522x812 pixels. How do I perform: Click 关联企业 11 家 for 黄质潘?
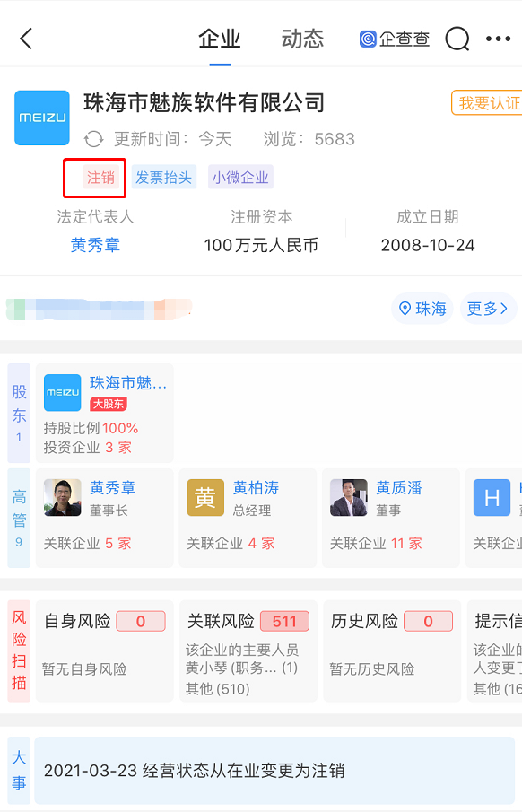pyautogui.click(x=376, y=543)
